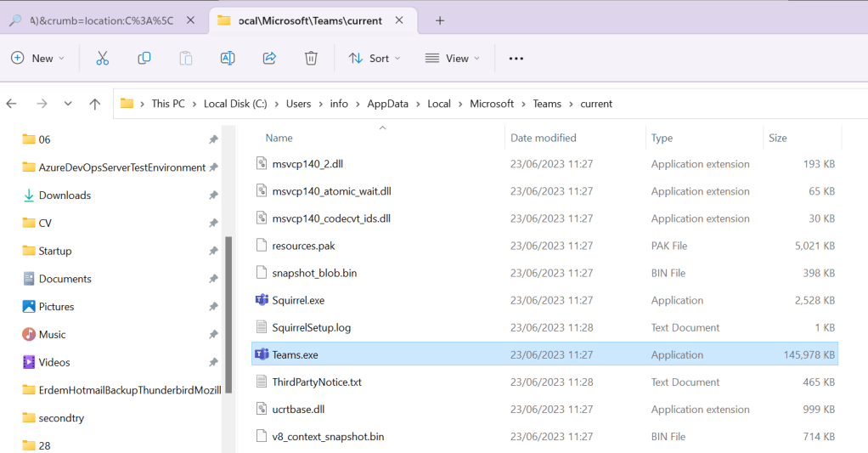The height and width of the screenshot is (453, 868).
Task: Select ucrtbase.dll file
Action: (544, 410)
